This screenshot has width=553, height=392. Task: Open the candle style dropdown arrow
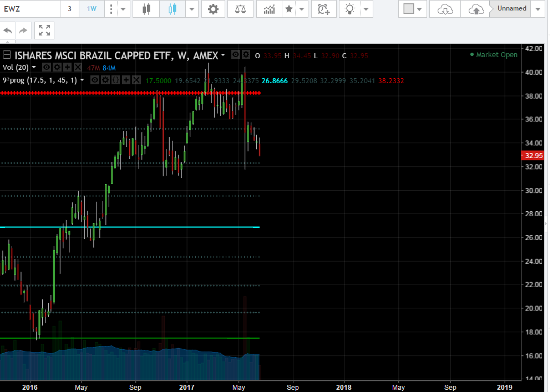click(x=191, y=9)
